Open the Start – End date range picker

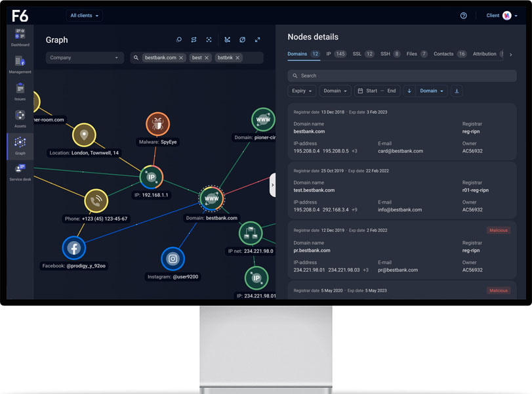pos(377,91)
